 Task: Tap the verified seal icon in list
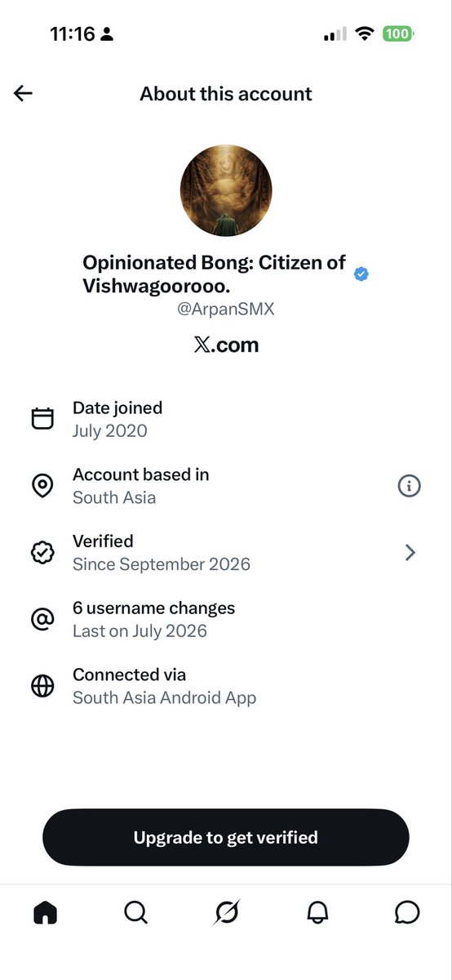point(42,553)
